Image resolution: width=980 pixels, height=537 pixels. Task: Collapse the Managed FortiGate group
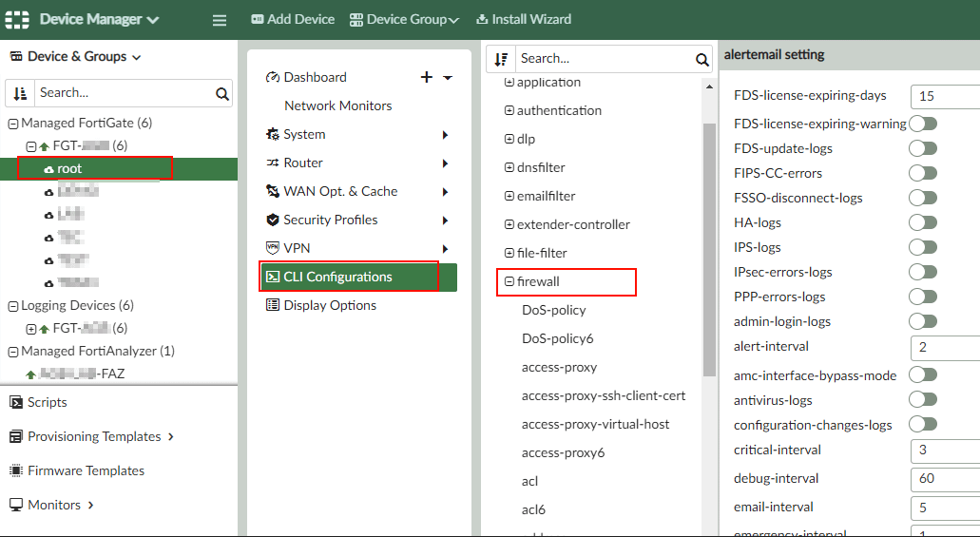click(13, 124)
